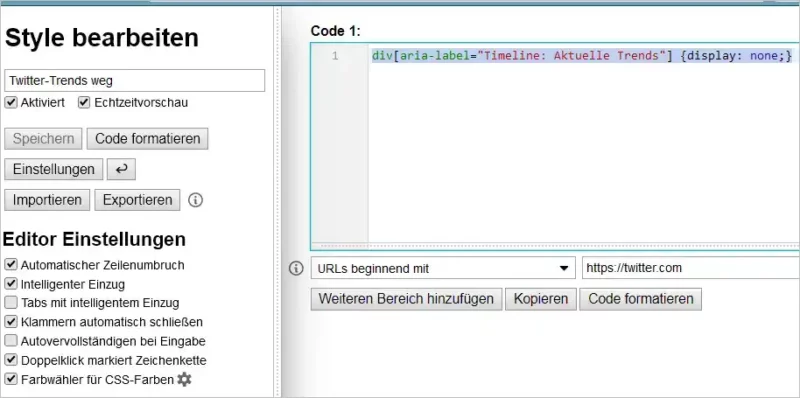This screenshot has height=398, width=800.
Task: Enable Autovervollständigen bei Eingabe
Action: 10,341
